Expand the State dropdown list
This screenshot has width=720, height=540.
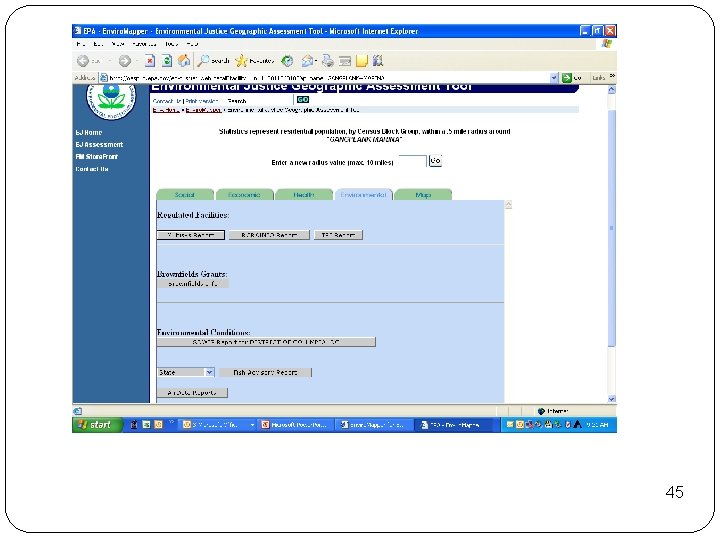click(x=210, y=372)
